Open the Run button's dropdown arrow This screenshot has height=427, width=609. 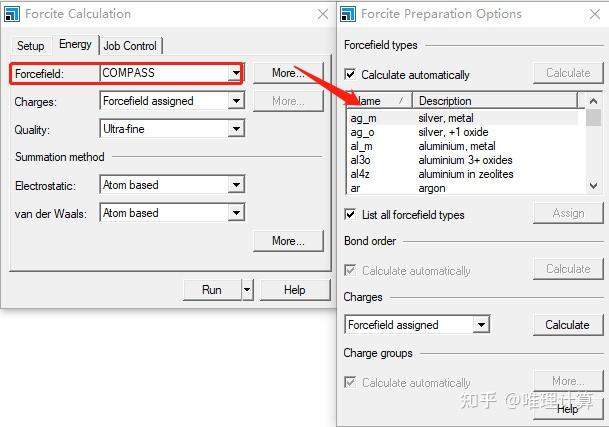(247, 290)
